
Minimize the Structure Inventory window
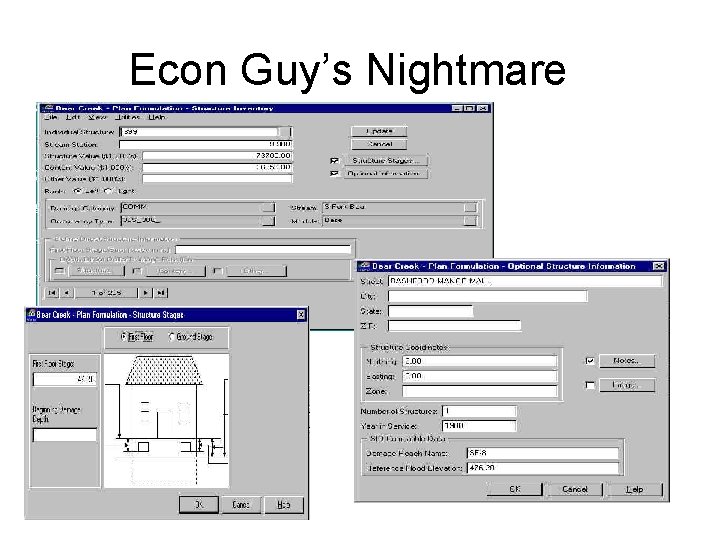tap(457, 108)
